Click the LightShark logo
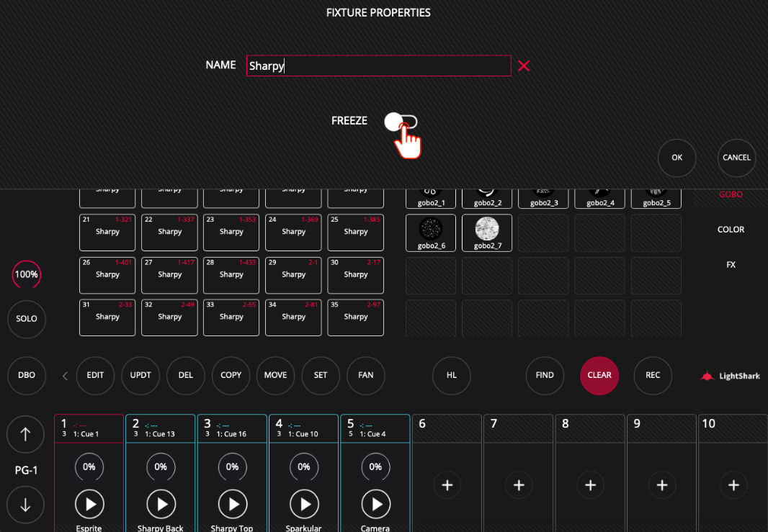 point(731,376)
